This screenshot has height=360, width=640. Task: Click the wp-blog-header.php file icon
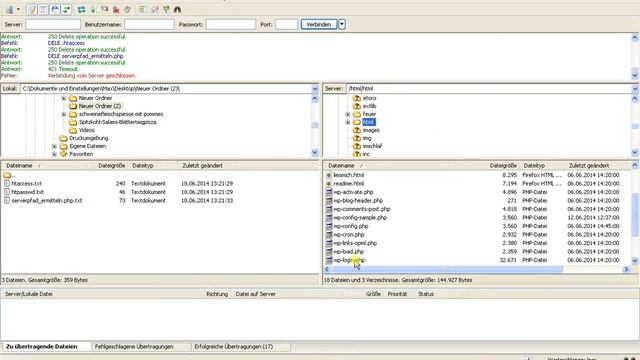pos(329,200)
